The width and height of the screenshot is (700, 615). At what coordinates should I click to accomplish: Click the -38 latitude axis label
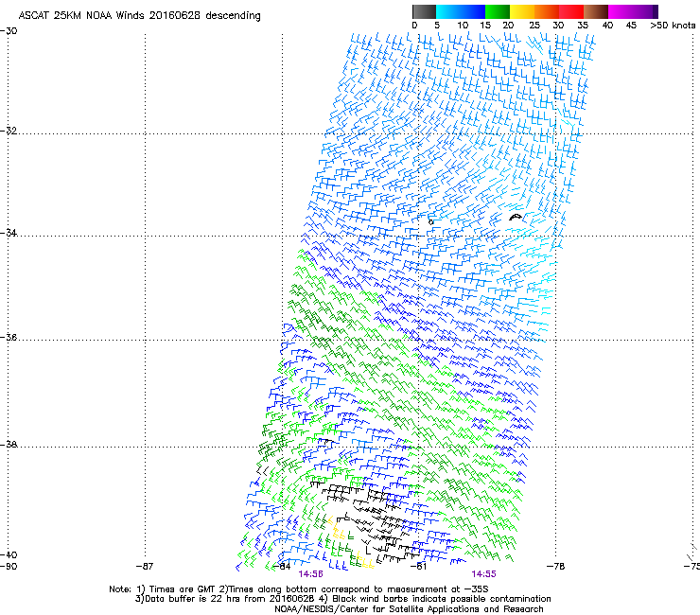[9, 445]
